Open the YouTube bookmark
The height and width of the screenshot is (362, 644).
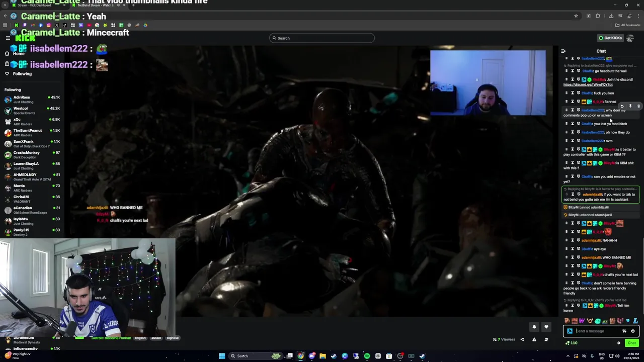(x=89, y=25)
